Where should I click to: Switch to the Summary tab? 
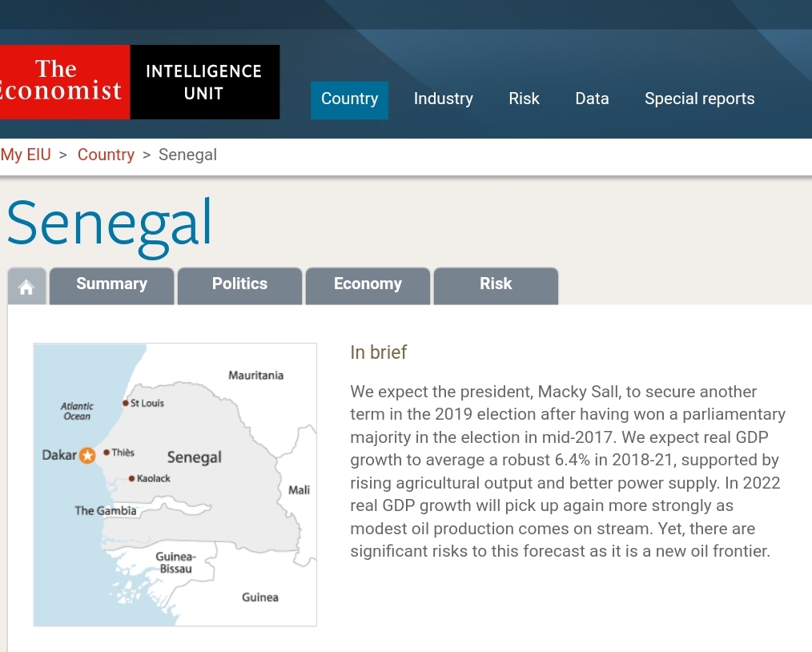(x=111, y=284)
